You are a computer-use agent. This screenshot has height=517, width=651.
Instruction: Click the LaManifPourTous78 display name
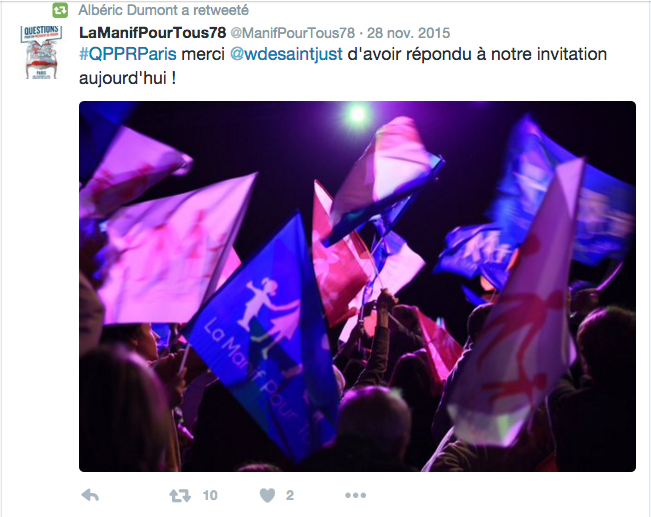tap(152, 33)
